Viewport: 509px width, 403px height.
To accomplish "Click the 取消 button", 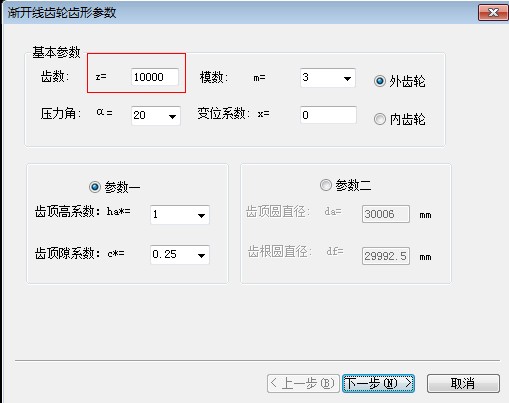I will point(463,383).
